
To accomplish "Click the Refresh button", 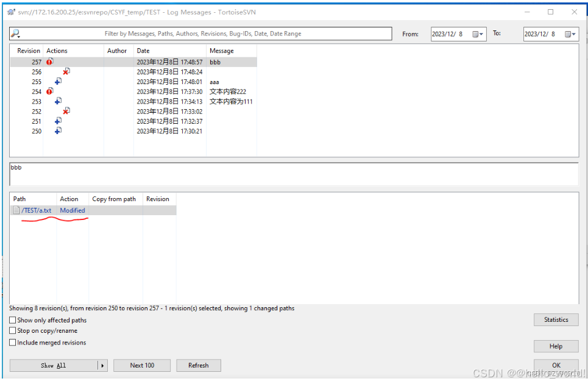I will (x=199, y=365).
